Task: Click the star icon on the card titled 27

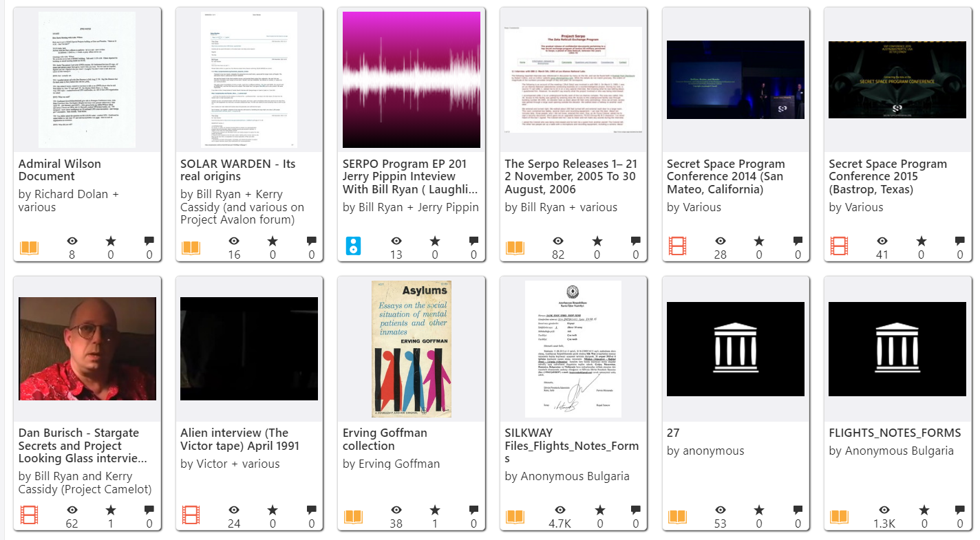Action: 759,510
